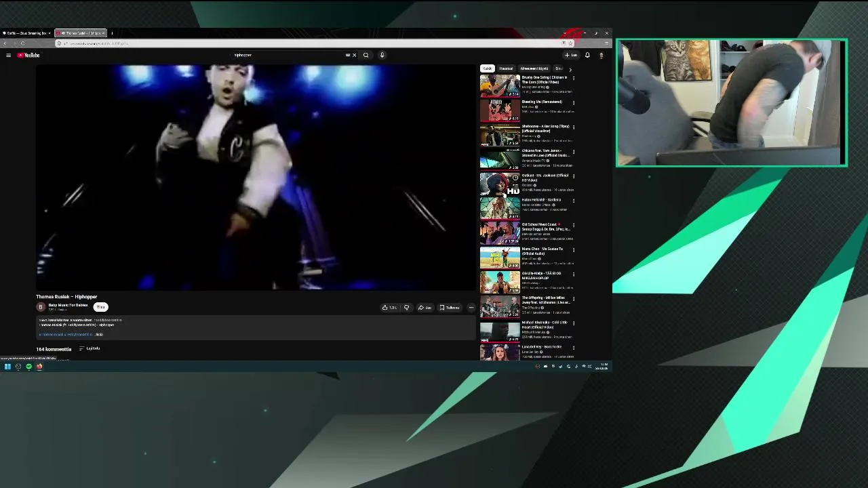Open options menu for Chicken In The Corn
This screenshot has width=868, height=488.
click(x=574, y=79)
